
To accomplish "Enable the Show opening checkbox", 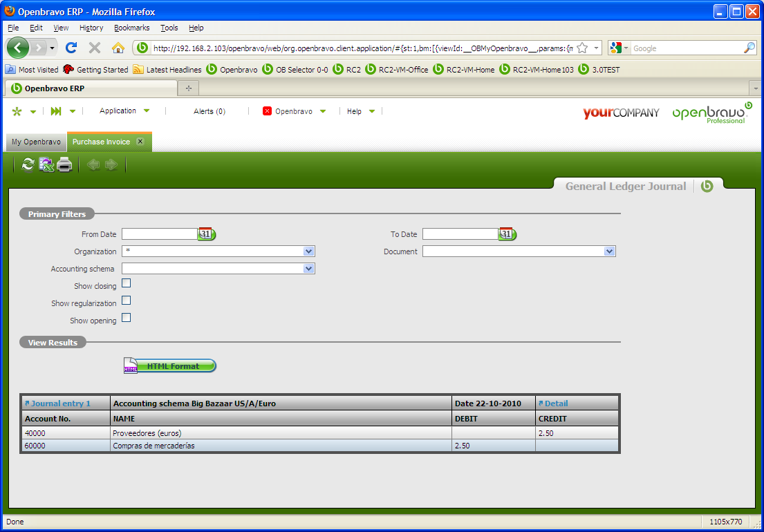I will (x=127, y=318).
